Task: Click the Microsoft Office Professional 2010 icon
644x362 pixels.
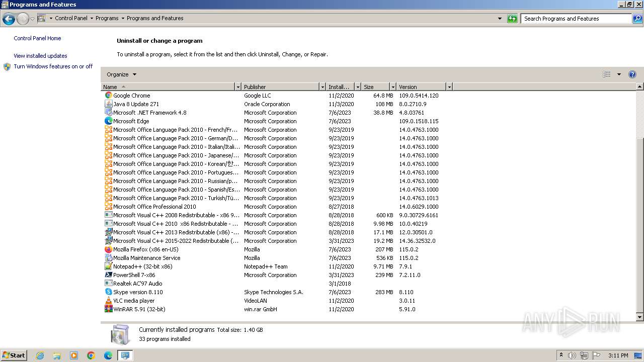Action: tap(108, 207)
